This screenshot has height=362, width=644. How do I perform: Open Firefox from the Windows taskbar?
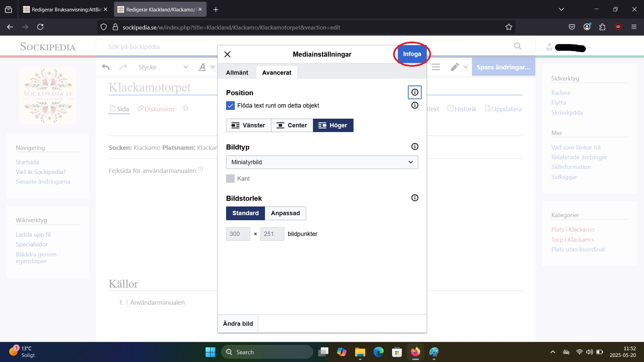415,352
